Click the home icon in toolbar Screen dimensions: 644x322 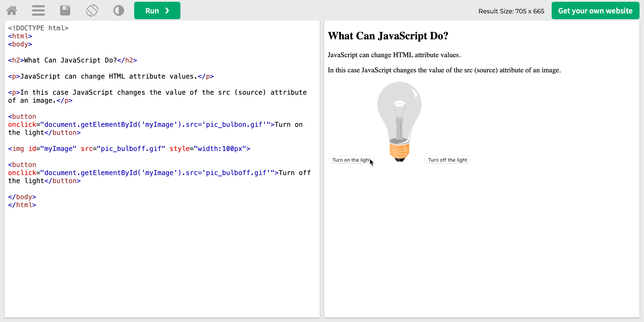[12, 11]
